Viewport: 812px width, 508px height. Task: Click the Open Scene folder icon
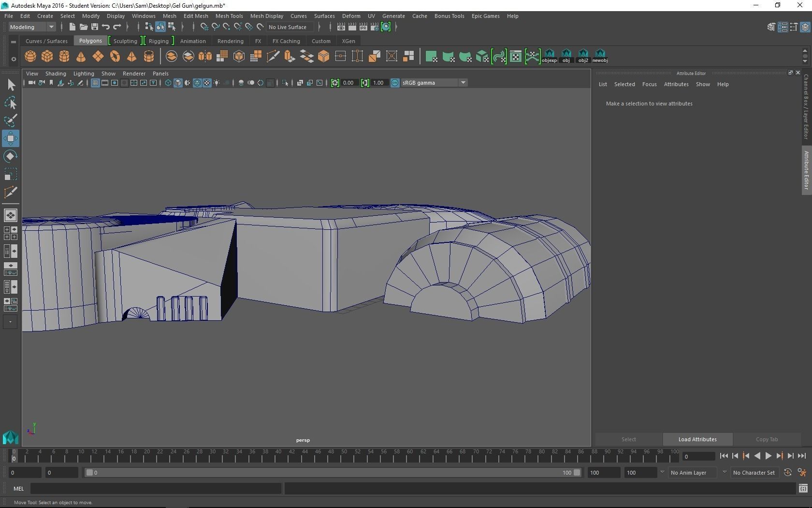(x=83, y=27)
